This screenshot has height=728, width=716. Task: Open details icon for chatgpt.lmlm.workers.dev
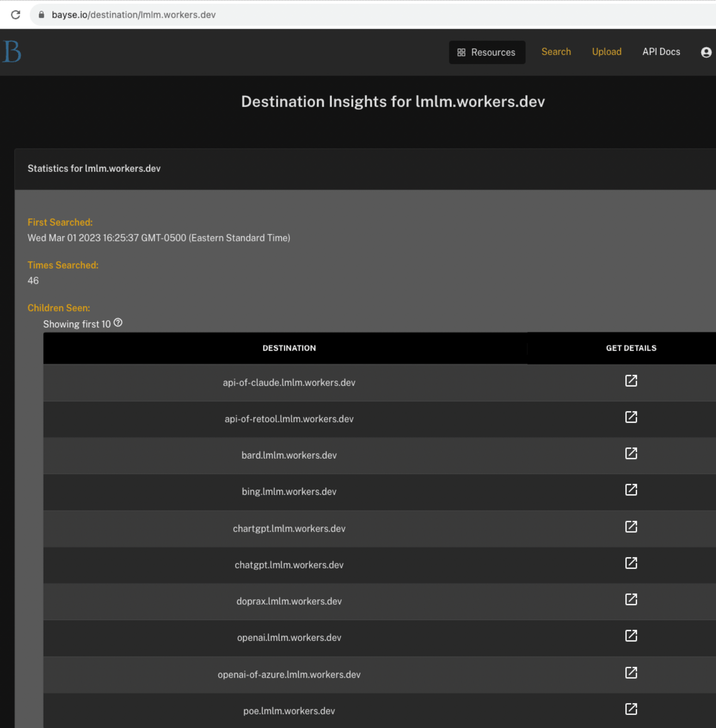click(631, 563)
